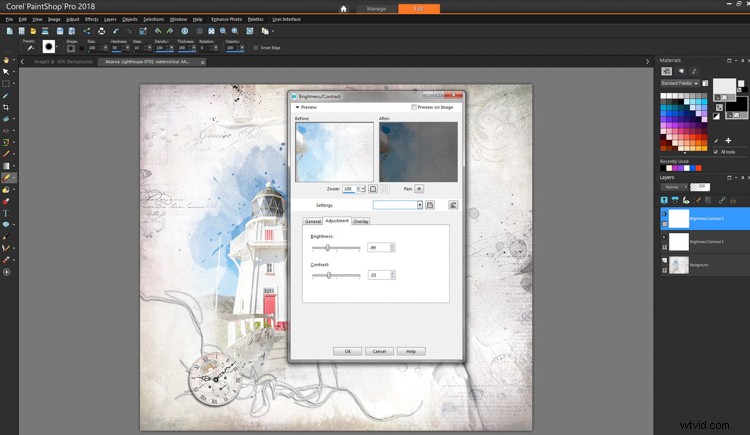Switch to the General tab in dialog
The height and width of the screenshot is (435, 750).
point(313,221)
